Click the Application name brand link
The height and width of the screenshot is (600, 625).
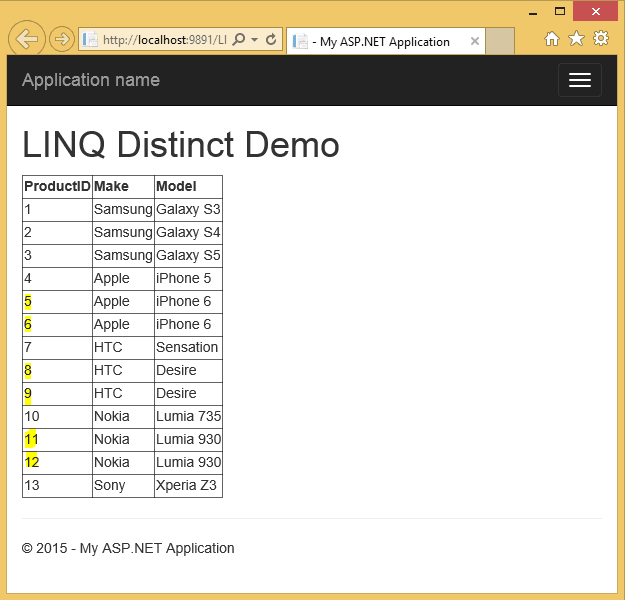click(91, 80)
